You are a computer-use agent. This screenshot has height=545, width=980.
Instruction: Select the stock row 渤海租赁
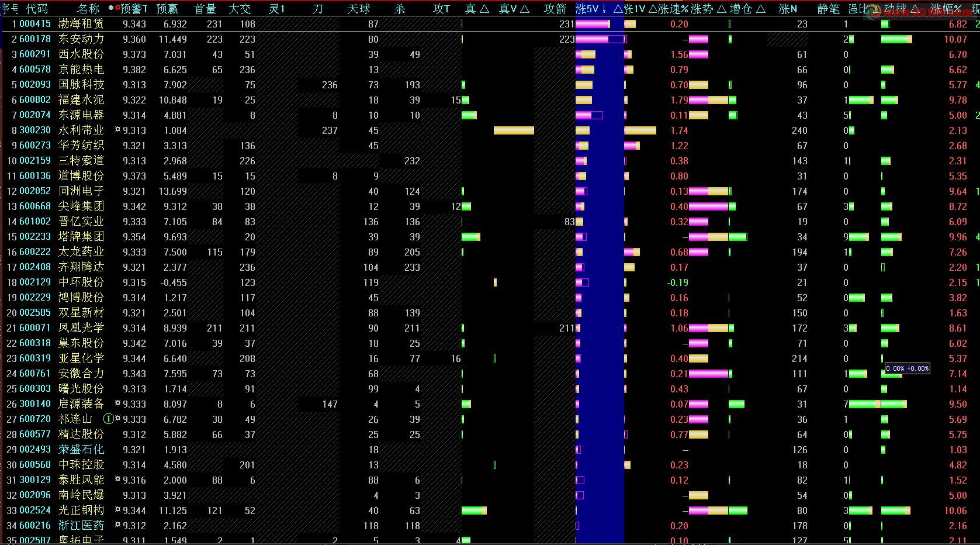tap(490, 24)
